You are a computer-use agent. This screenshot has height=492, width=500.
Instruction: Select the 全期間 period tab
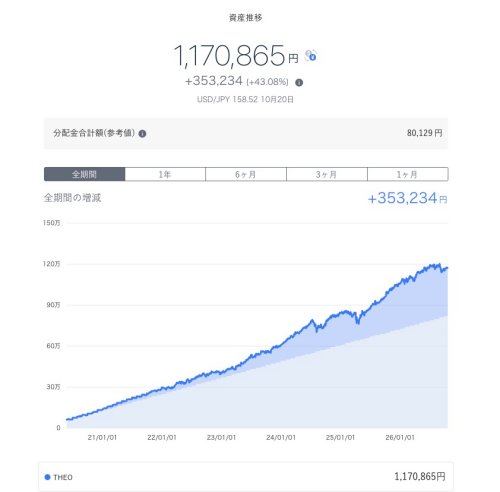(84, 174)
